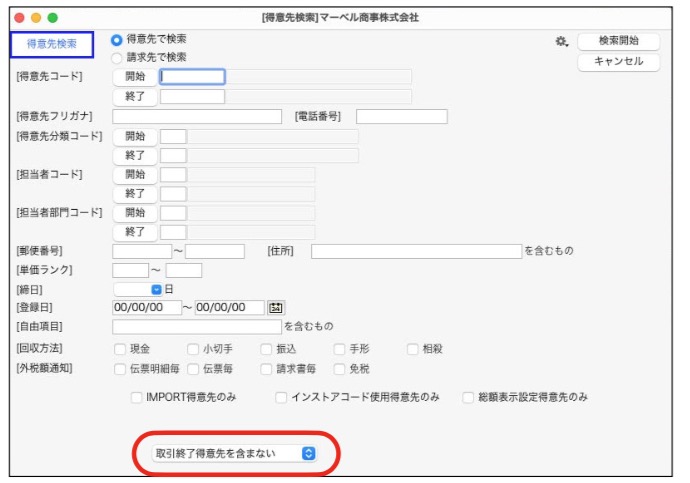Click the 住所 address input field
The height and width of the screenshot is (483, 690).
(x=415, y=251)
